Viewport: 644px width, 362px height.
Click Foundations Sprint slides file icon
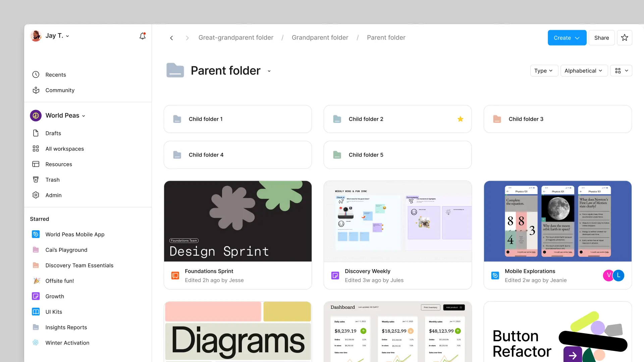point(175,276)
